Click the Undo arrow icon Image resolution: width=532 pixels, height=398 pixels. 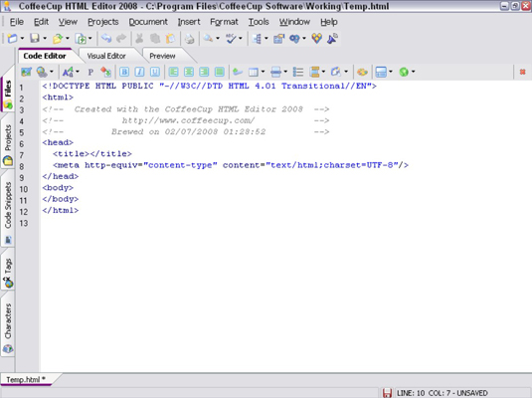[x=106, y=39]
